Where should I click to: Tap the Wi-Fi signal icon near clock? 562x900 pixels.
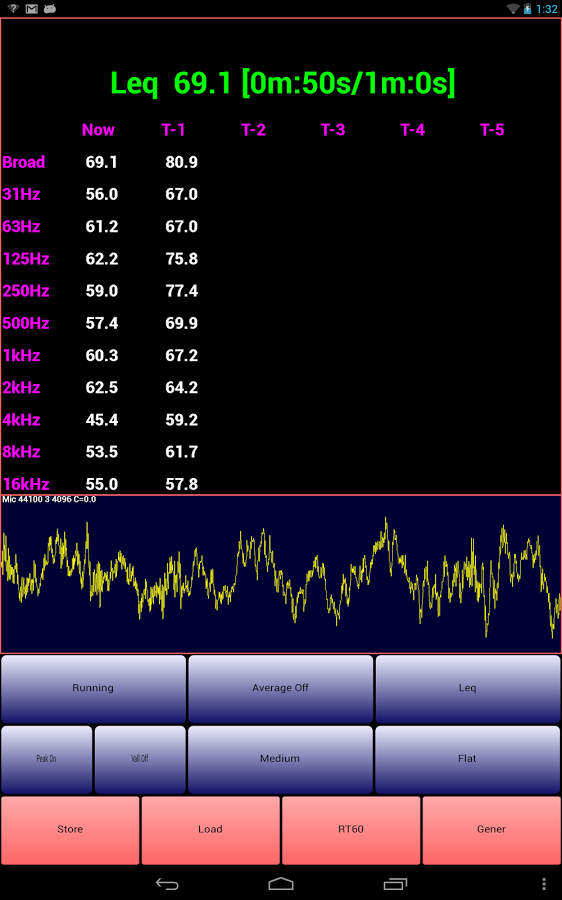coord(513,9)
